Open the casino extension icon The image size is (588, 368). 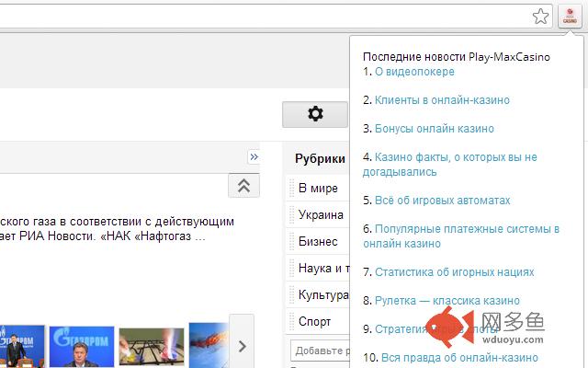click(x=570, y=17)
